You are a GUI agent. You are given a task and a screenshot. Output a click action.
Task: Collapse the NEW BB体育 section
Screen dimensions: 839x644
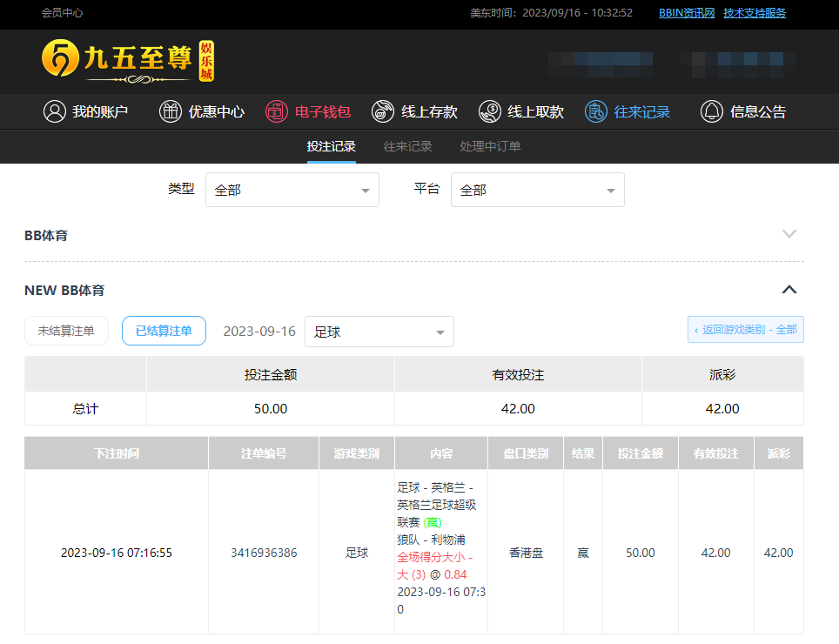[789, 290]
